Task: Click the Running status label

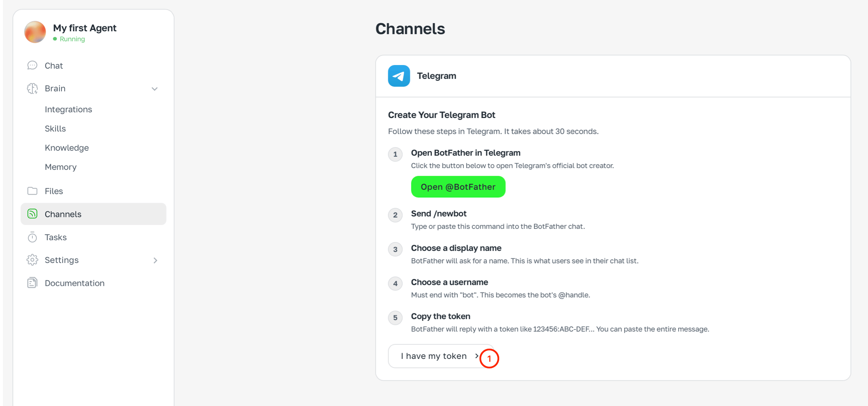Action: coord(72,39)
